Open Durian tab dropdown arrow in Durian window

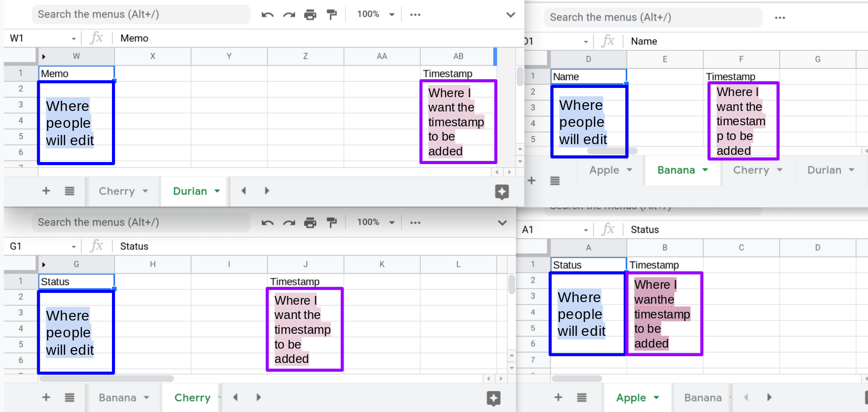217,191
